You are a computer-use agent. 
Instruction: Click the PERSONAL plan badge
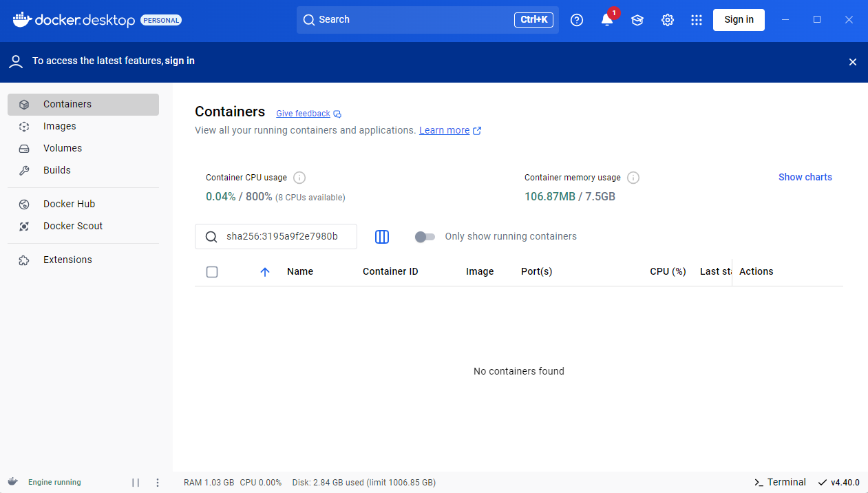coord(161,21)
